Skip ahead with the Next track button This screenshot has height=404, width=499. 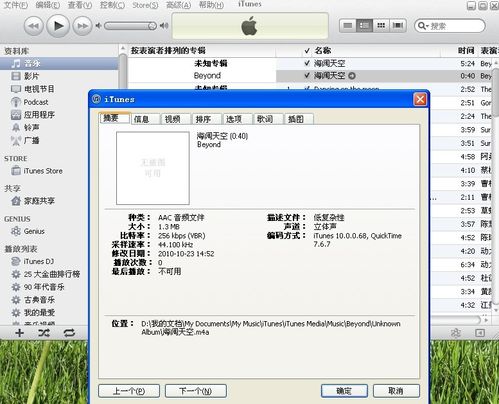[x=82, y=26]
